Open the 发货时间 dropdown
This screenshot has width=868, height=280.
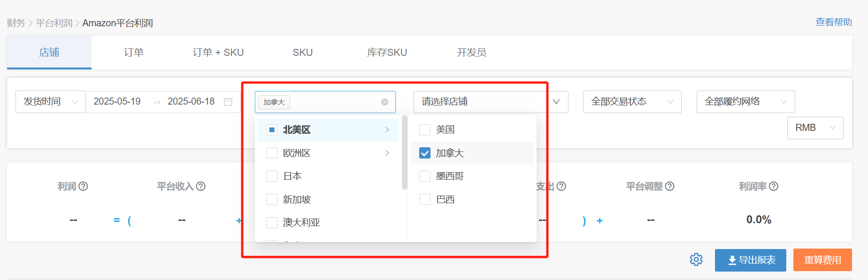[51, 102]
